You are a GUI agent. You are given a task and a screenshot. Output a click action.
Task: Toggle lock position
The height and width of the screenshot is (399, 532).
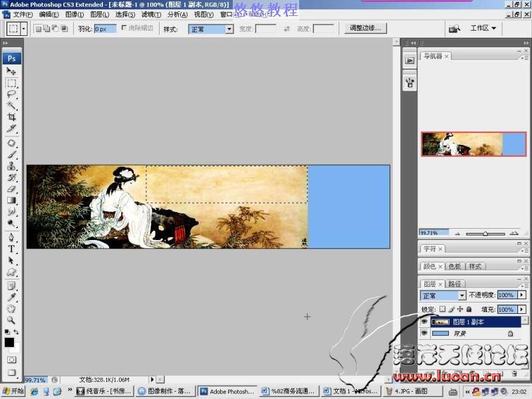click(x=460, y=309)
